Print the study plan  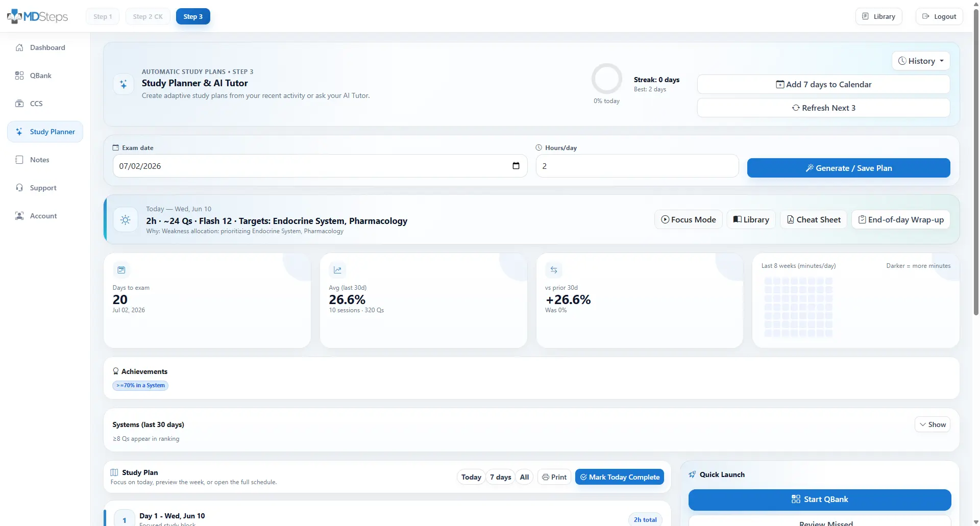point(554,477)
